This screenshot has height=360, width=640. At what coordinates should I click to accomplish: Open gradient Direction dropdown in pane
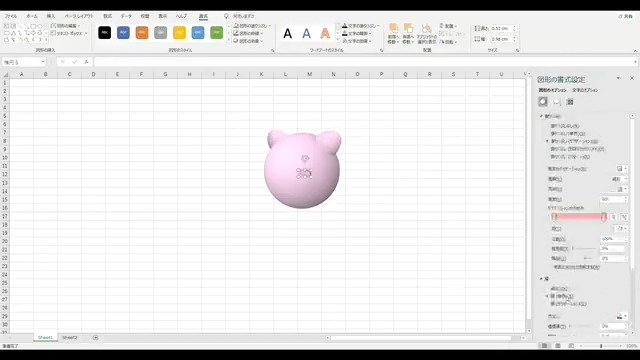(x=622, y=189)
